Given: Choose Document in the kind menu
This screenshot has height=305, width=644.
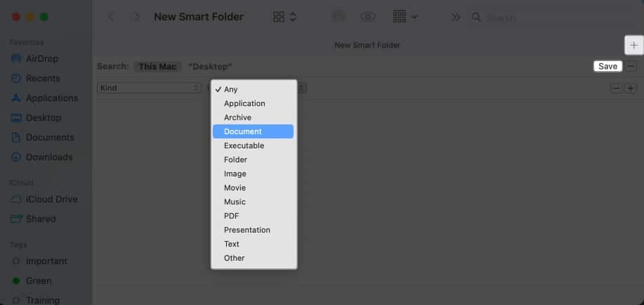Looking at the screenshot, I should pyautogui.click(x=253, y=131).
